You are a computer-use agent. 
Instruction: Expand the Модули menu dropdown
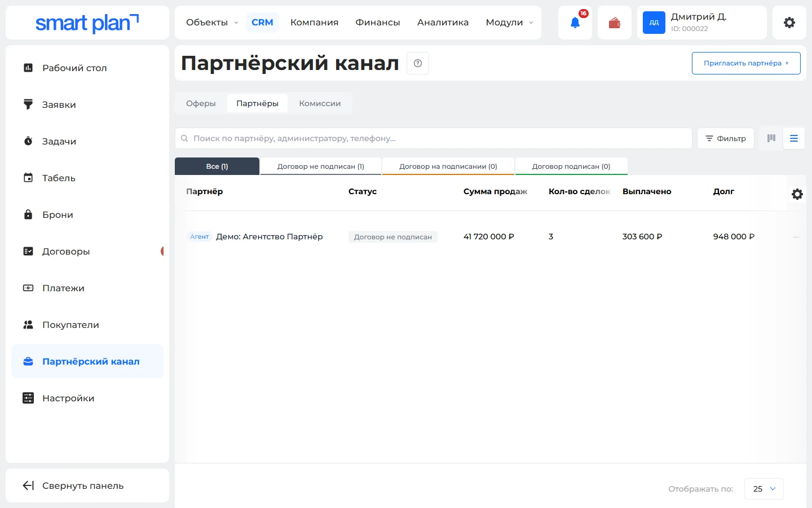(510, 23)
